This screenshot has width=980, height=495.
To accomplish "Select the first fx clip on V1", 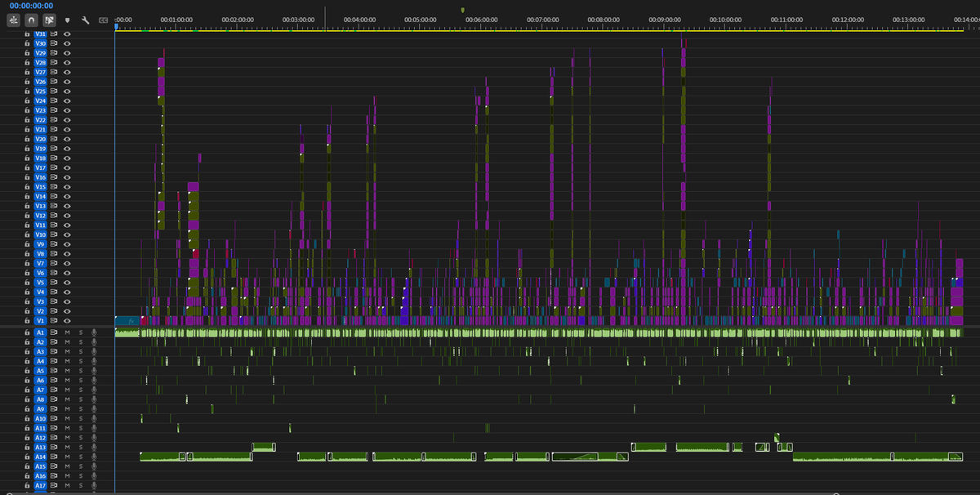I will [x=127, y=321].
